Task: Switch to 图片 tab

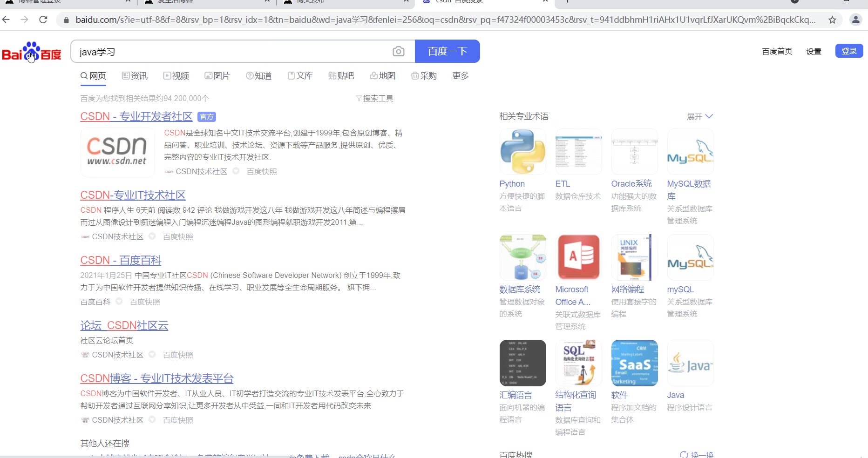Action: (217, 76)
